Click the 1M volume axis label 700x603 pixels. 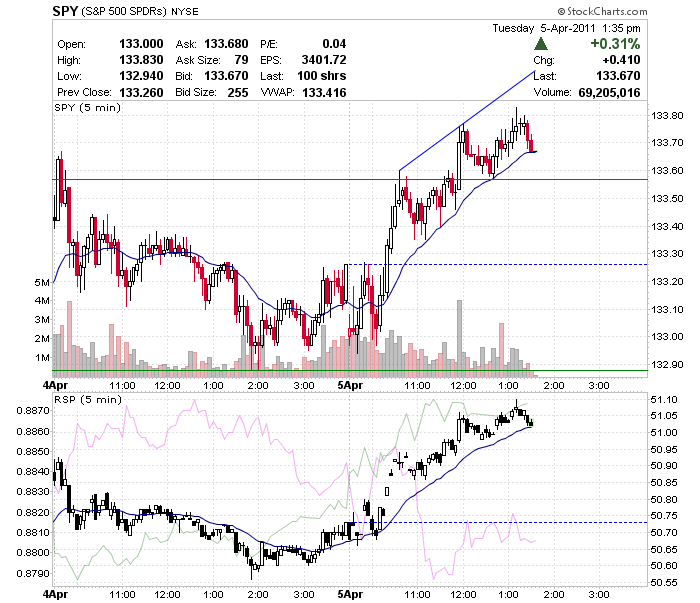[42, 358]
